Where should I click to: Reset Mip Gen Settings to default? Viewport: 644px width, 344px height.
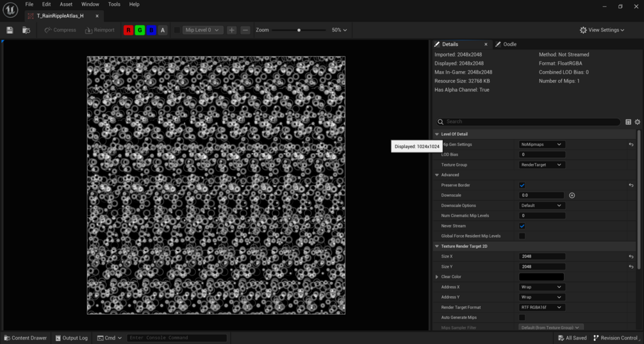click(631, 145)
